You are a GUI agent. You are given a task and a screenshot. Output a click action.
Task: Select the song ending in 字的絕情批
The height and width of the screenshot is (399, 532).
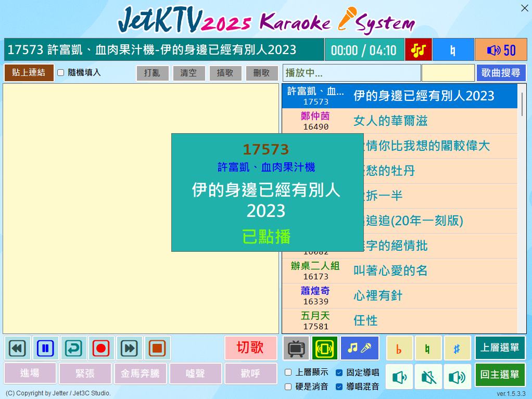click(x=440, y=246)
